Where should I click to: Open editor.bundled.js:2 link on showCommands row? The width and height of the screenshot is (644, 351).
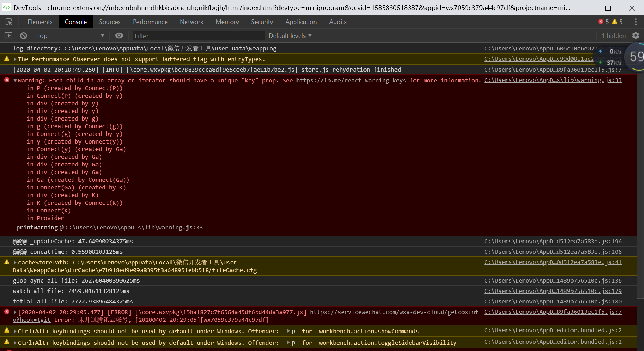tap(553, 330)
